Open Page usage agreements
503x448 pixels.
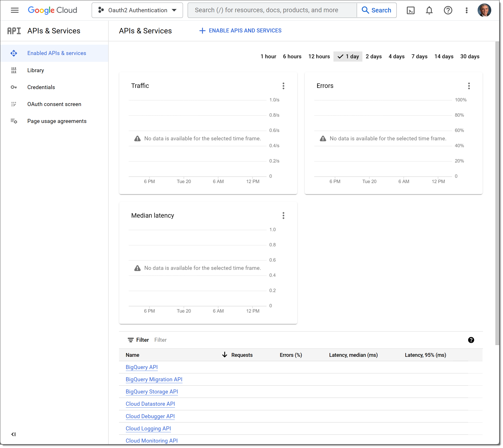[x=54, y=121]
